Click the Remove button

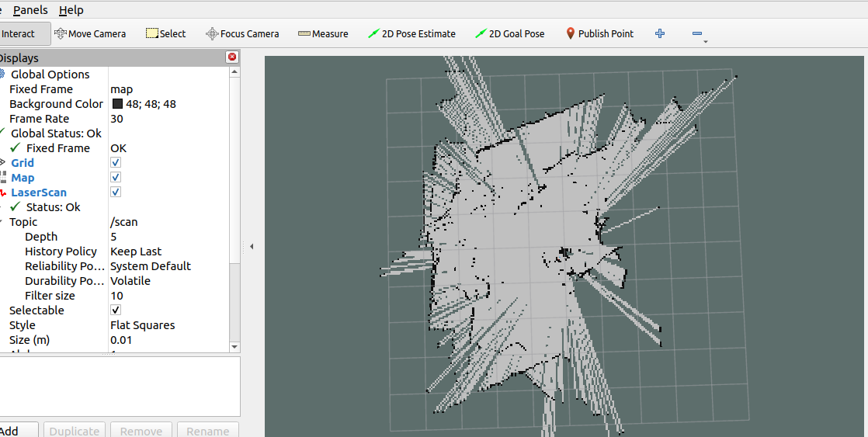[141, 430]
